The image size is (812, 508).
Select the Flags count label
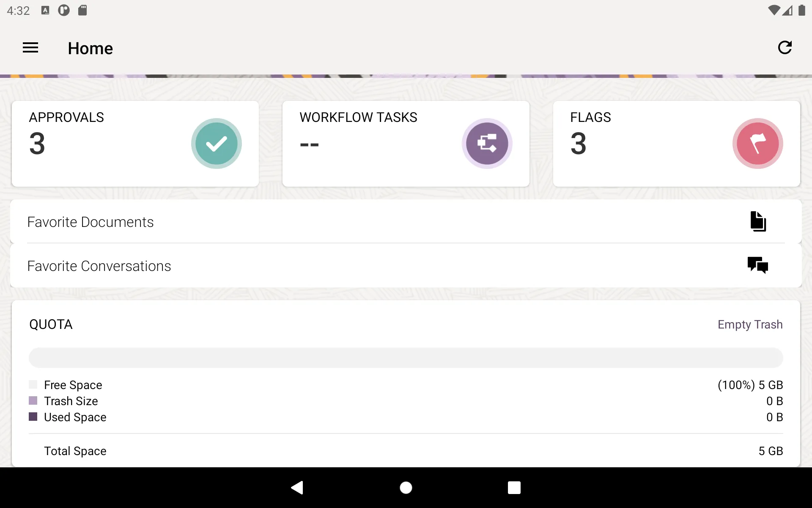pos(578,144)
